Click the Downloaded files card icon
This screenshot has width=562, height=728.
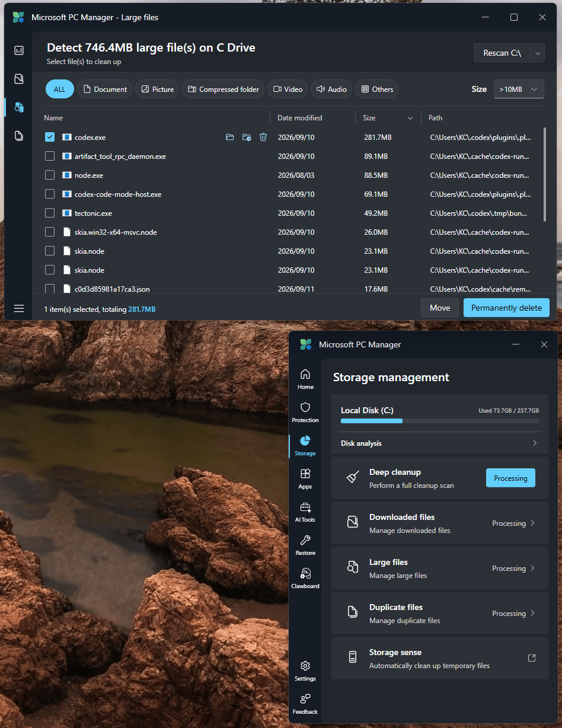pyautogui.click(x=353, y=523)
